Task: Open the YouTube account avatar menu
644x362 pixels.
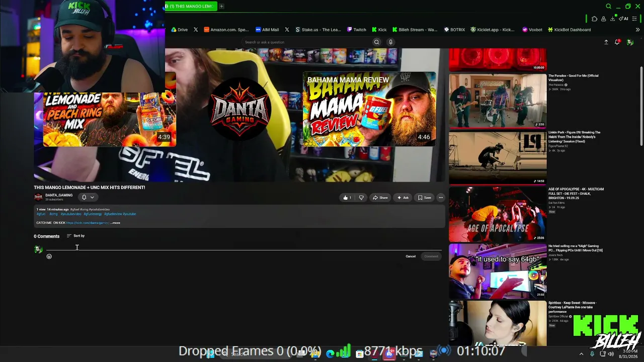Action: [630, 42]
